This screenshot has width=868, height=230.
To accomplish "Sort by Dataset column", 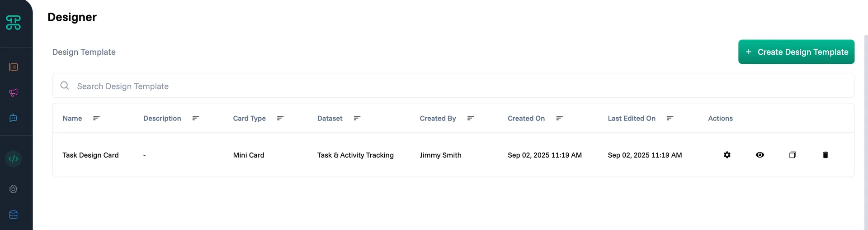I will point(357,118).
